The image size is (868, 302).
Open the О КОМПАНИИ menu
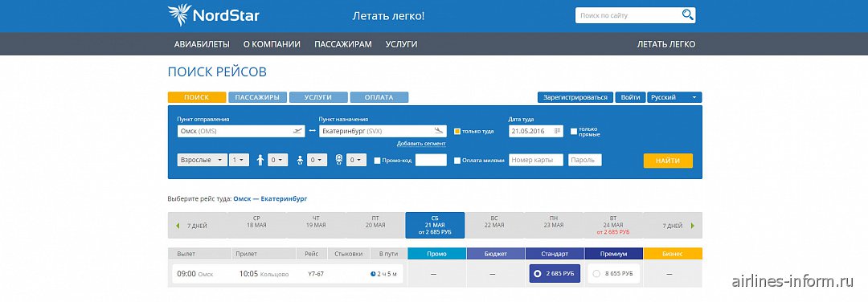(272, 44)
